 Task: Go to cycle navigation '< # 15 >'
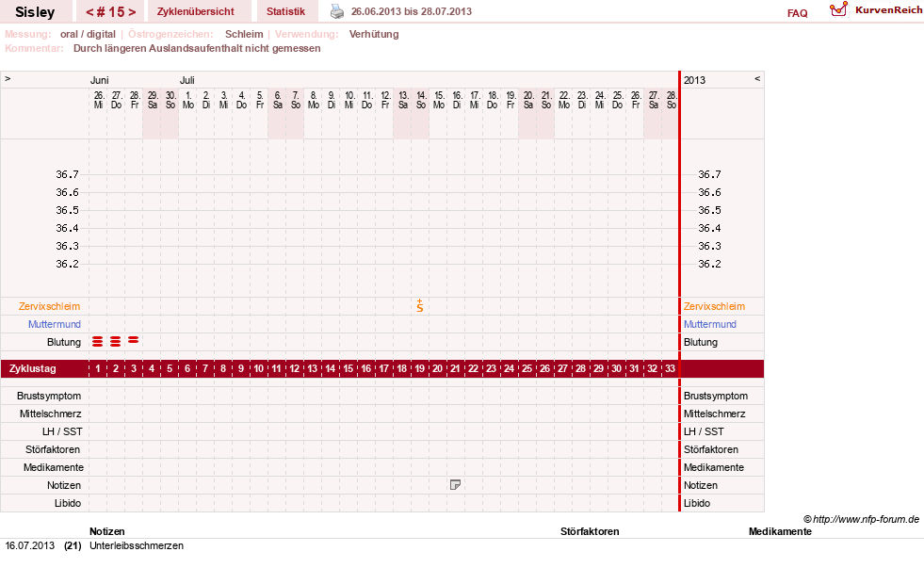(x=111, y=12)
